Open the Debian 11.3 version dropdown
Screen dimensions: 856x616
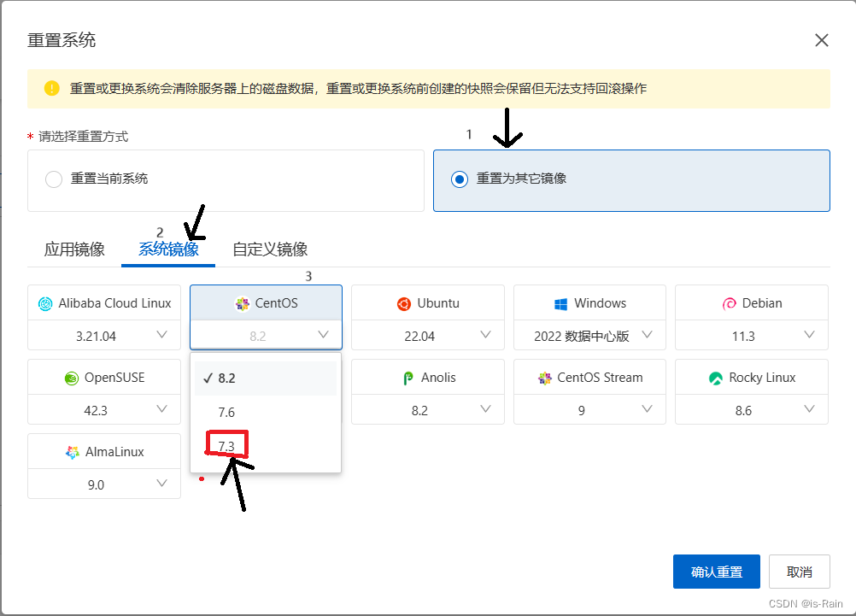tap(752, 335)
